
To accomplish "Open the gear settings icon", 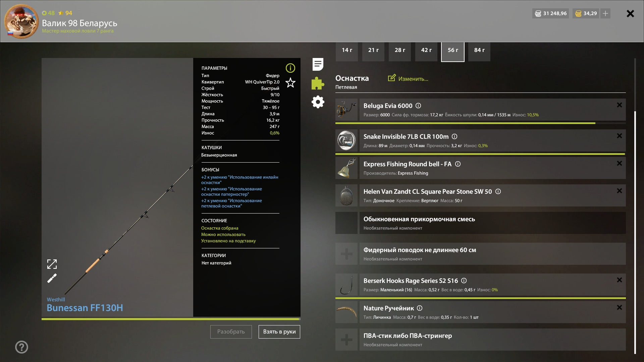I will pyautogui.click(x=318, y=102).
